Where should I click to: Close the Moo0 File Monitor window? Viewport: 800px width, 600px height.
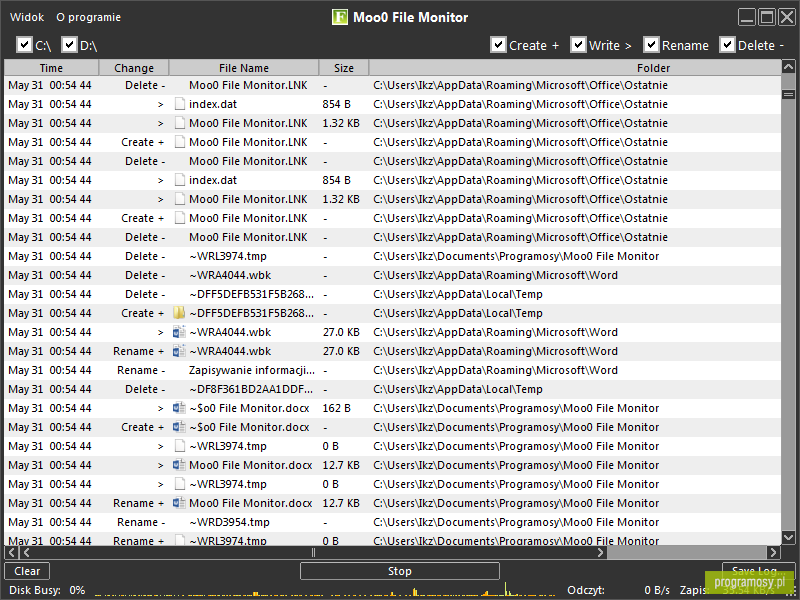[786, 17]
